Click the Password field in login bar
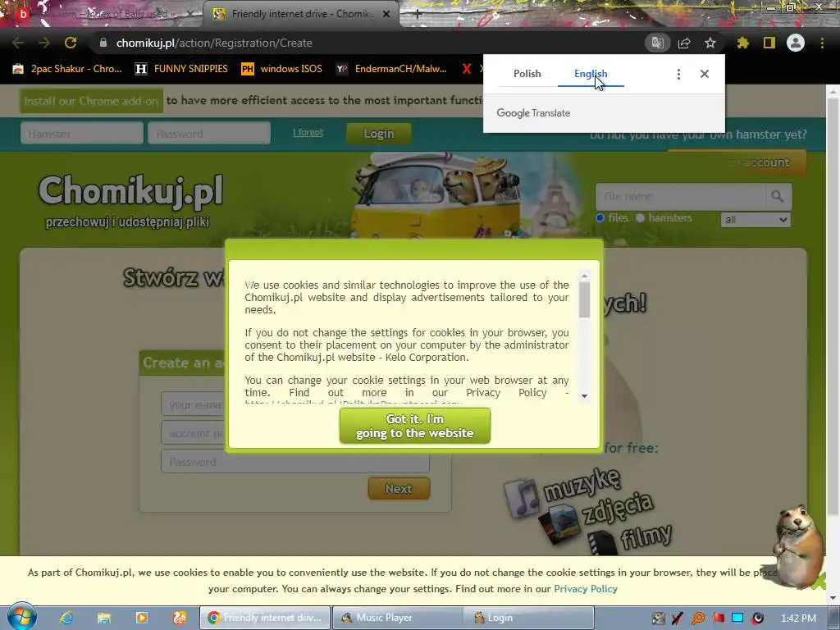This screenshot has height=630, width=840. click(x=209, y=134)
